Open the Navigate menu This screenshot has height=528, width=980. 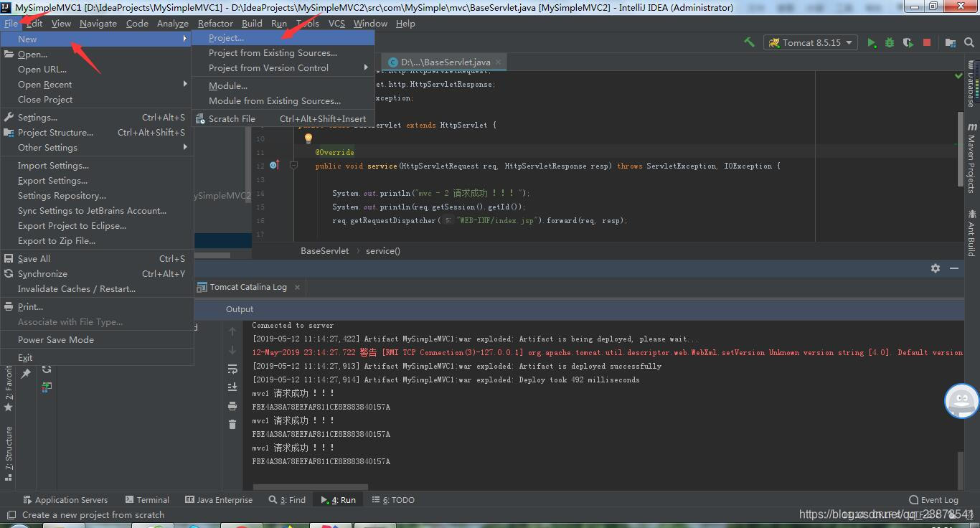(98, 23)
